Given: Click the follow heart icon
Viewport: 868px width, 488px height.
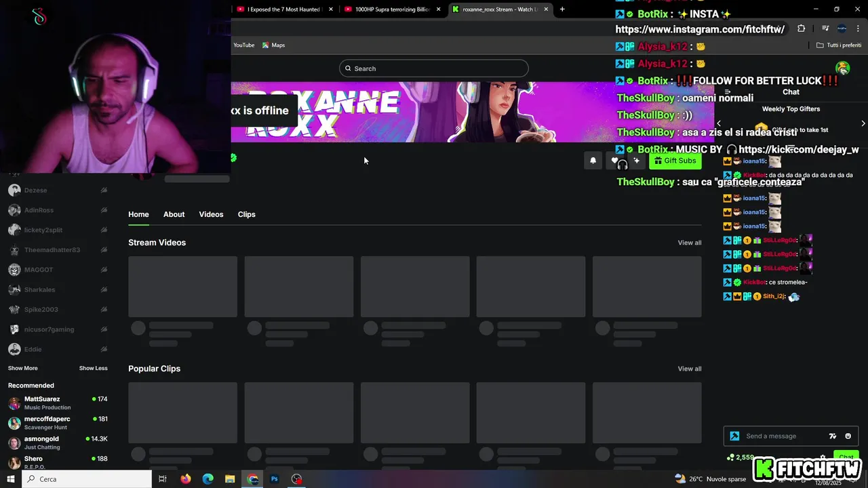Looking at the screenshot, I should [614, 161].
